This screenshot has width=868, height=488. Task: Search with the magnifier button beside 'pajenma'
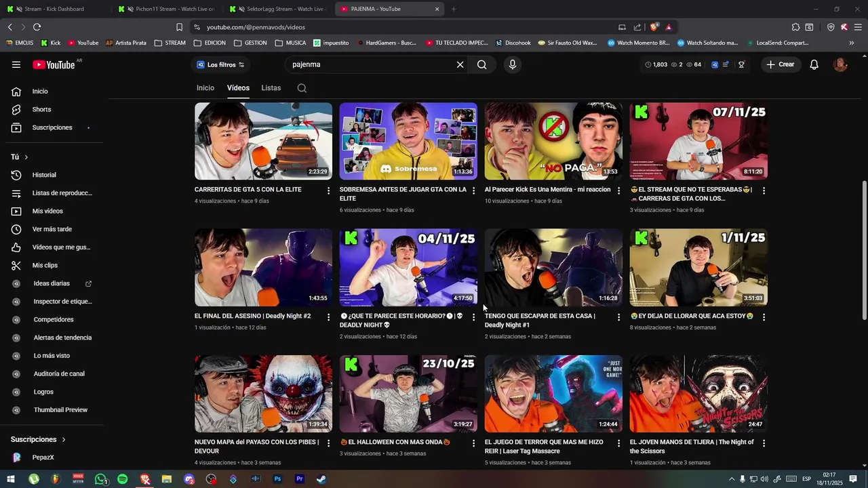click(x=481, y=64)
